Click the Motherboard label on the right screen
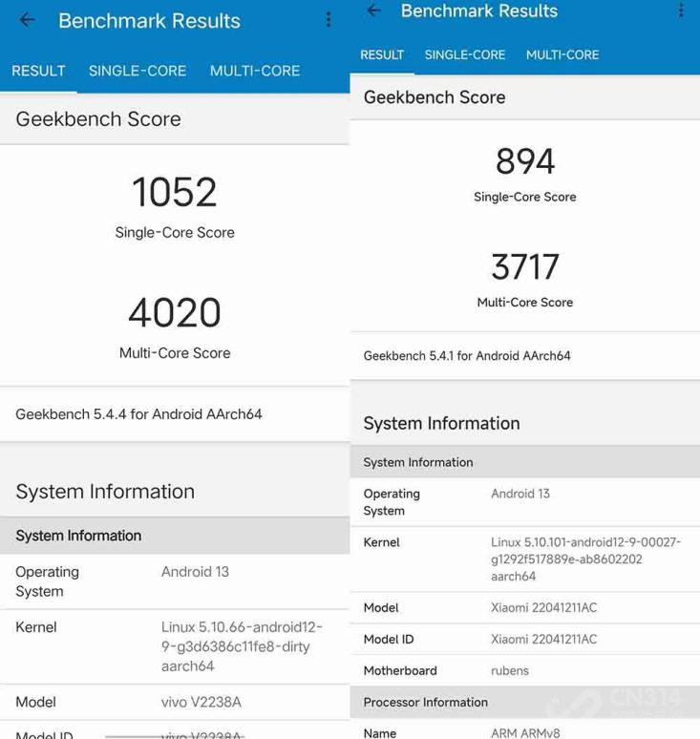700x739 pixels. pos(400,670)
